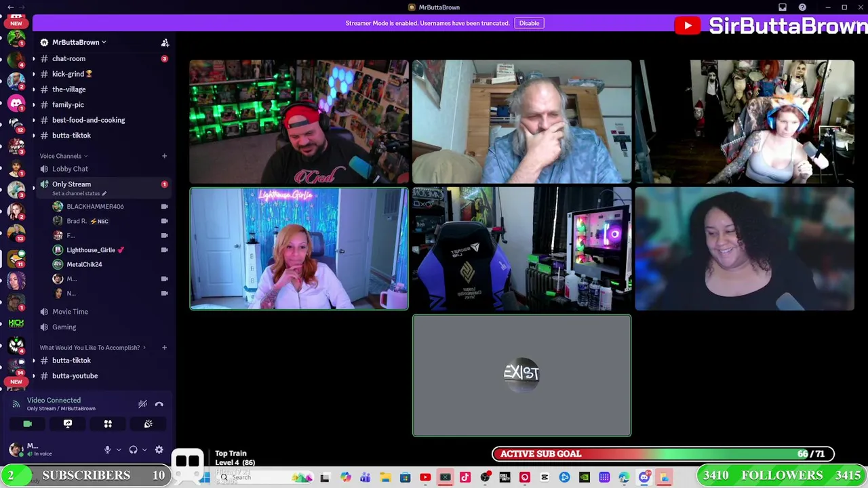Add a new voice channel

[x=164, y=156]
